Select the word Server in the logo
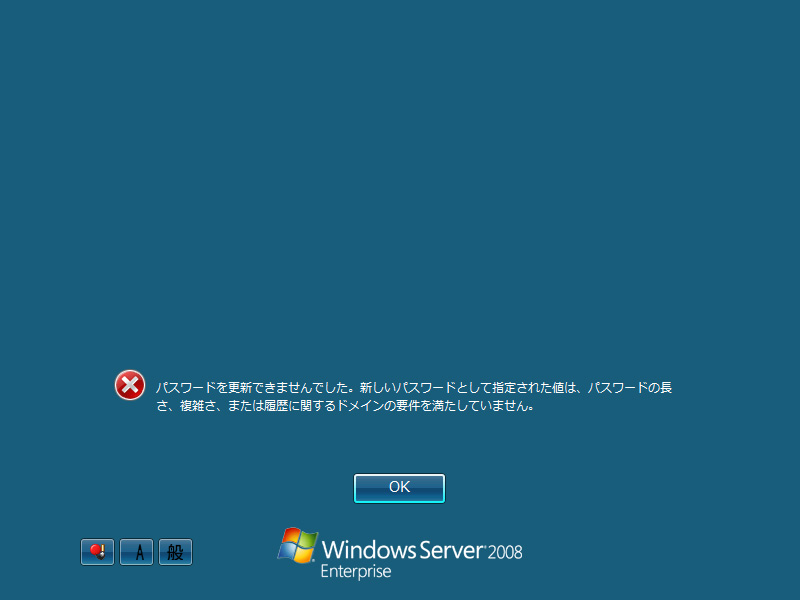This screenshot has height=600, width=800. (x=452, y=550)
